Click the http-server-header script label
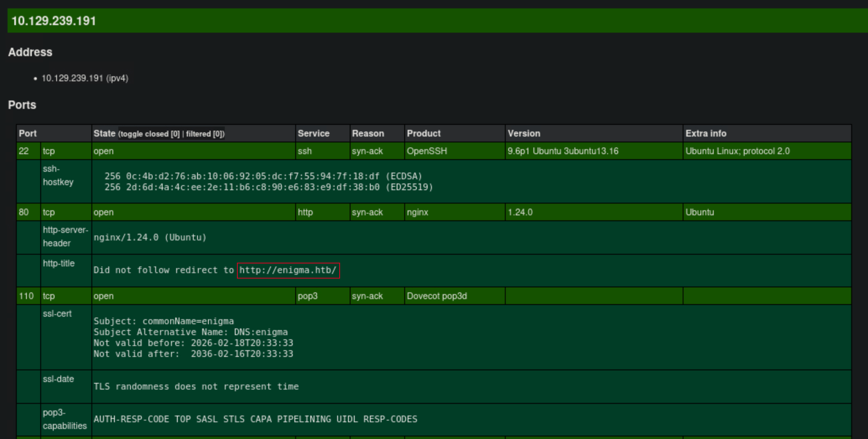The height and width of the screenshot is (439, 868). 65,237
